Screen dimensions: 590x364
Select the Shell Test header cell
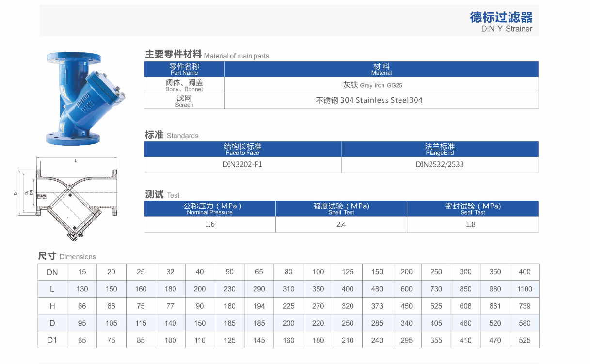[x=341, y=208]
